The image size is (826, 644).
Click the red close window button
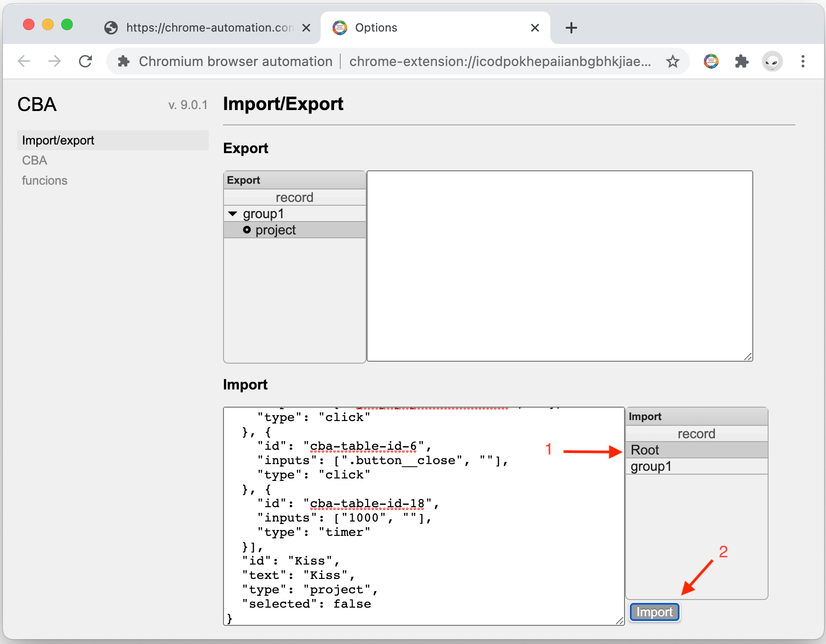pyautogui.click(x=29, y=24)
